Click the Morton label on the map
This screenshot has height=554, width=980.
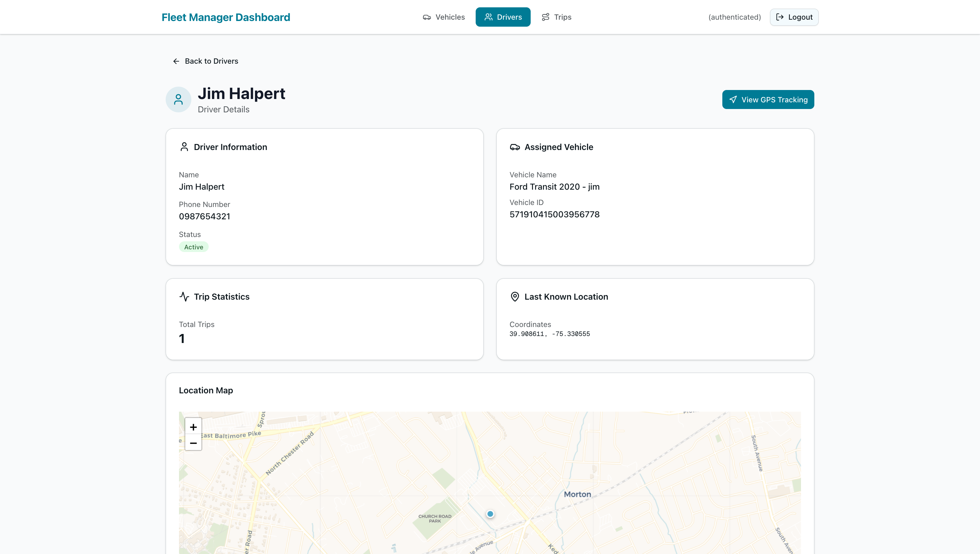(x=577, y=494)
